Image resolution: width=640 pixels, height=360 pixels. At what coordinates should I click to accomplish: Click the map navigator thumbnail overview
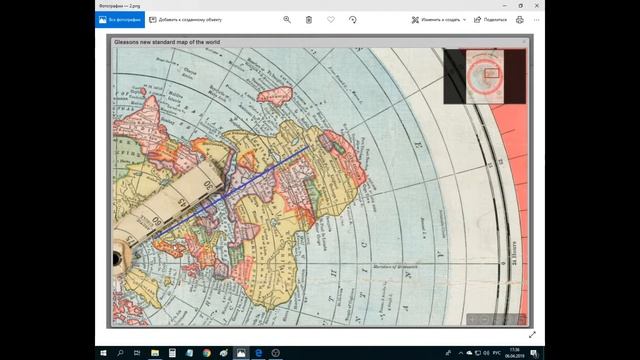tap(485, 76)
